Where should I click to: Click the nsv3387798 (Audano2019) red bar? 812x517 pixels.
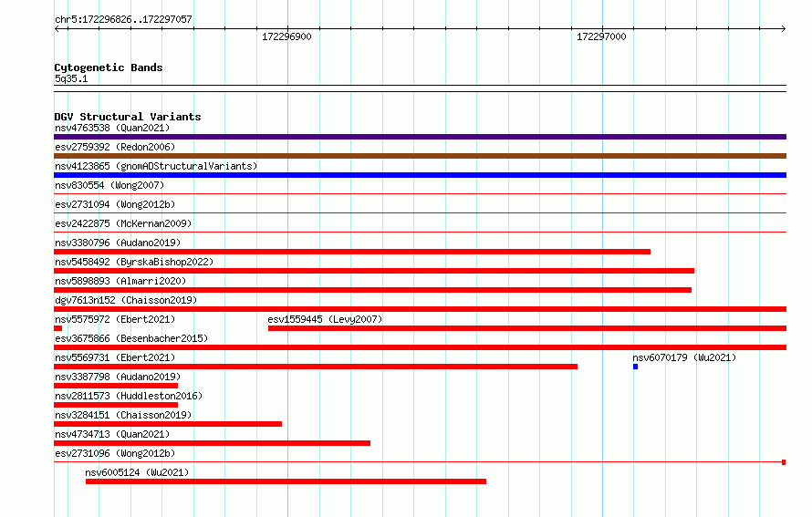[116, 386]
